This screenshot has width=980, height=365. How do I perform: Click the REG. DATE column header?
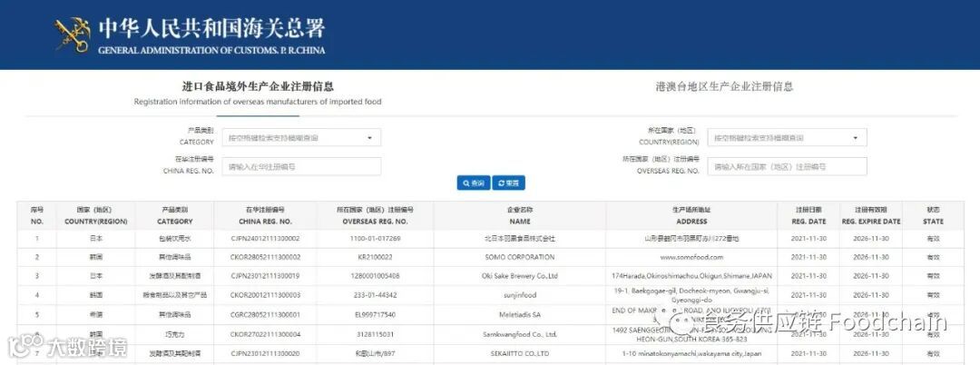pyautogui.click(x=807, y=215)
